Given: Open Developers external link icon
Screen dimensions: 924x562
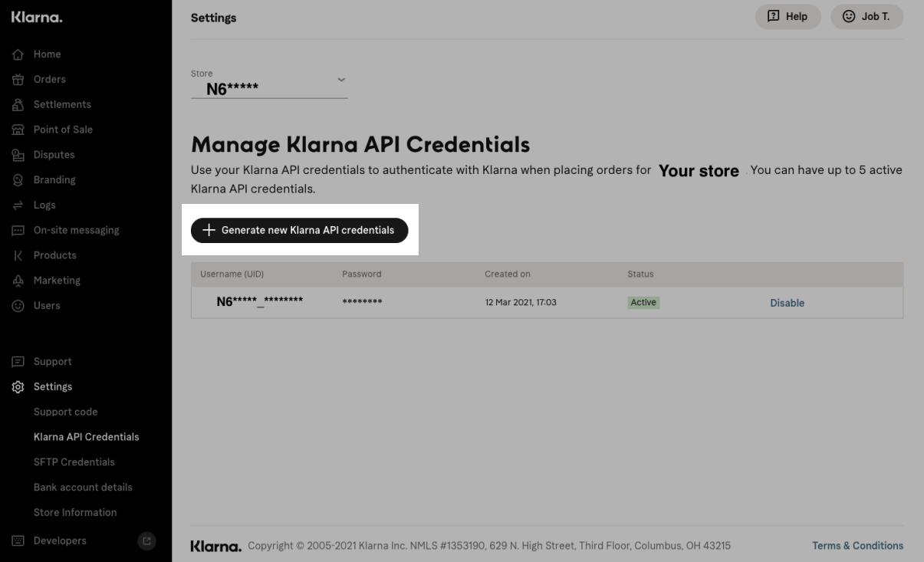Looking at the screenshot, I should [x=145, y=541].
